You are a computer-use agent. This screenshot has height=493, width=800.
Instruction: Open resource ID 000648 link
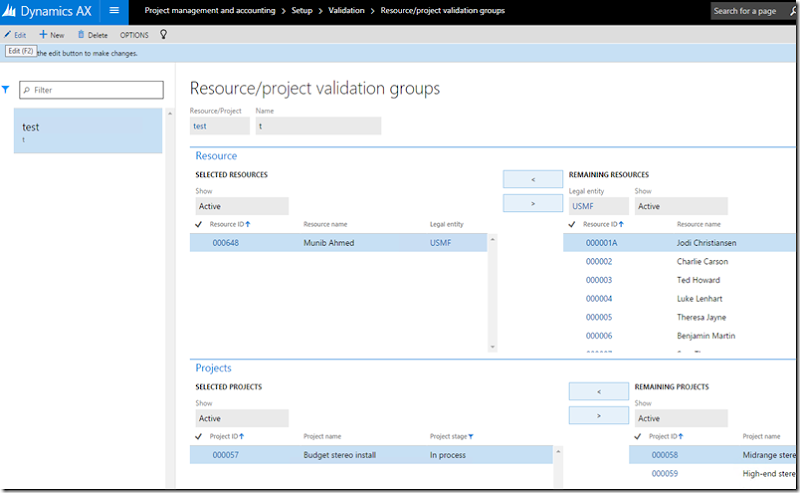(x=226, y=242)
